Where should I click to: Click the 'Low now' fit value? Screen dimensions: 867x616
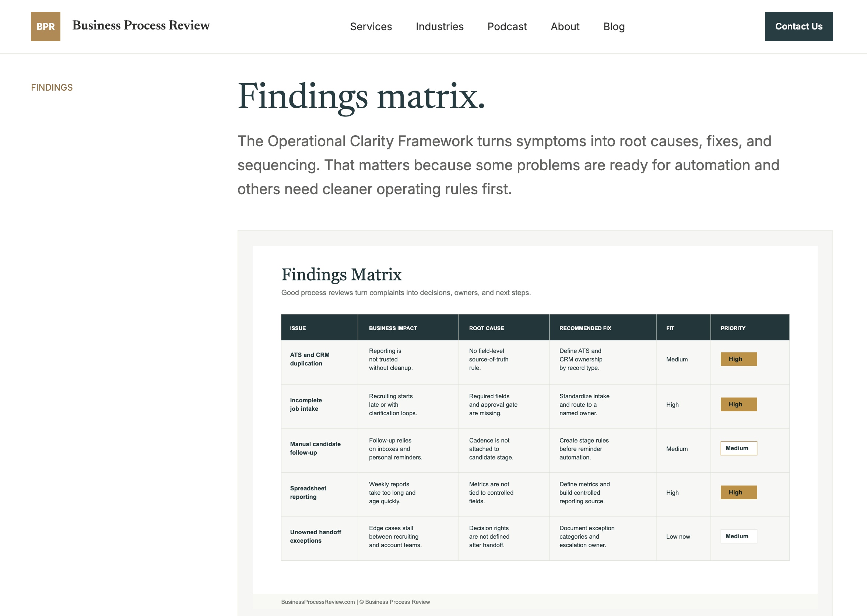(x=678, y=536)
